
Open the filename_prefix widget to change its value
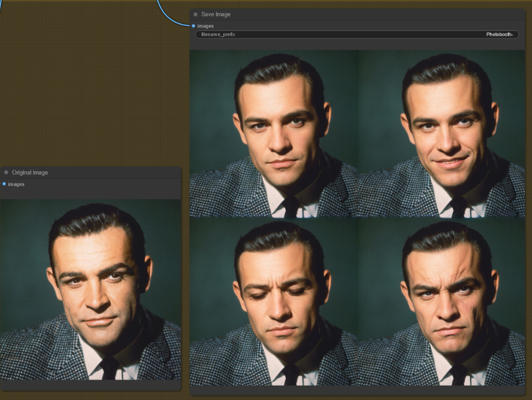[x=357, y=34]
